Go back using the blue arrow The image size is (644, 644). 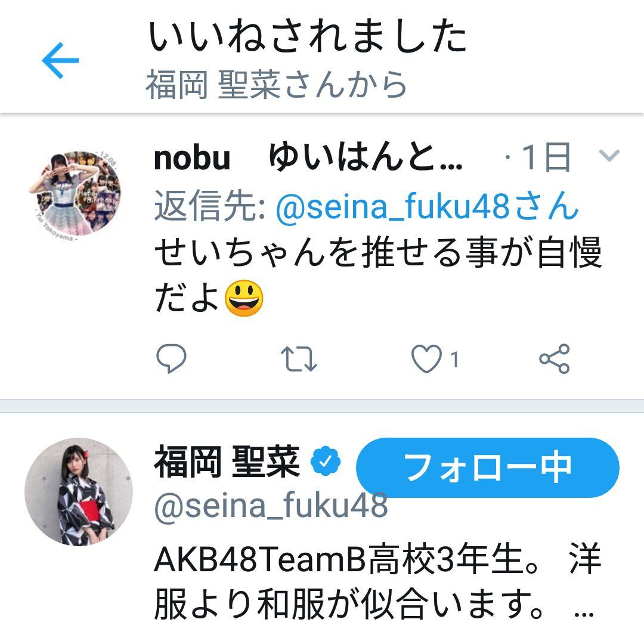[60, 60]
